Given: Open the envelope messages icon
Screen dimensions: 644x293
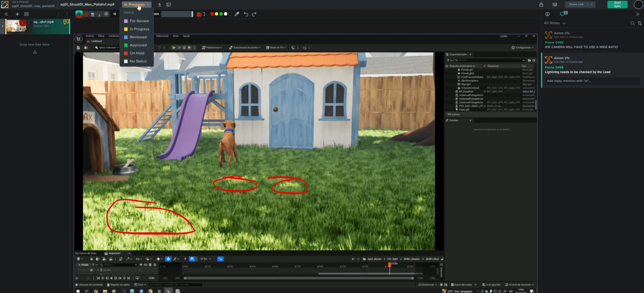Looking at the screenshot, I should tap(555, 5).
